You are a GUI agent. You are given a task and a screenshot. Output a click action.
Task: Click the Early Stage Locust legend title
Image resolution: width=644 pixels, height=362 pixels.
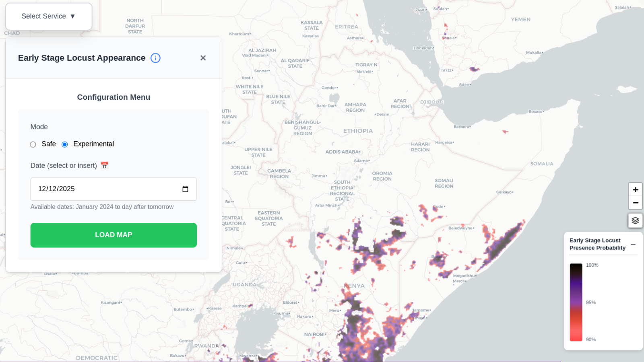[x=597, y=244]
